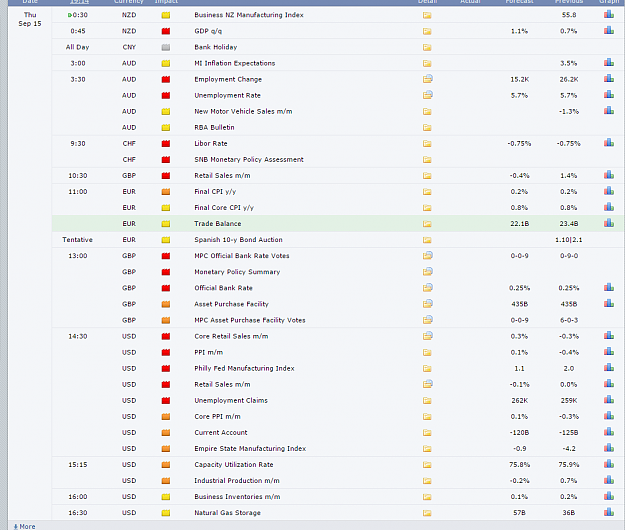625x530 pixels.
Task: Show graph for GBP Retail Sales m/m
Action: [x=609, y=175]
